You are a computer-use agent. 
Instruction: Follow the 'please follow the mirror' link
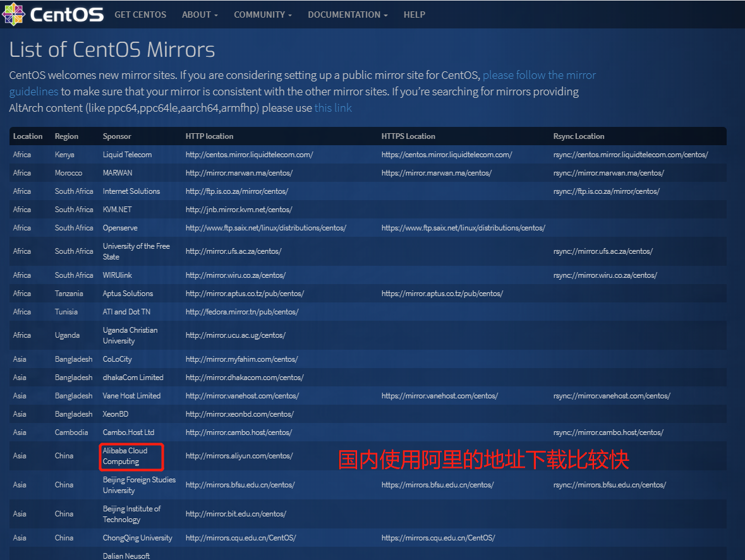539,75
